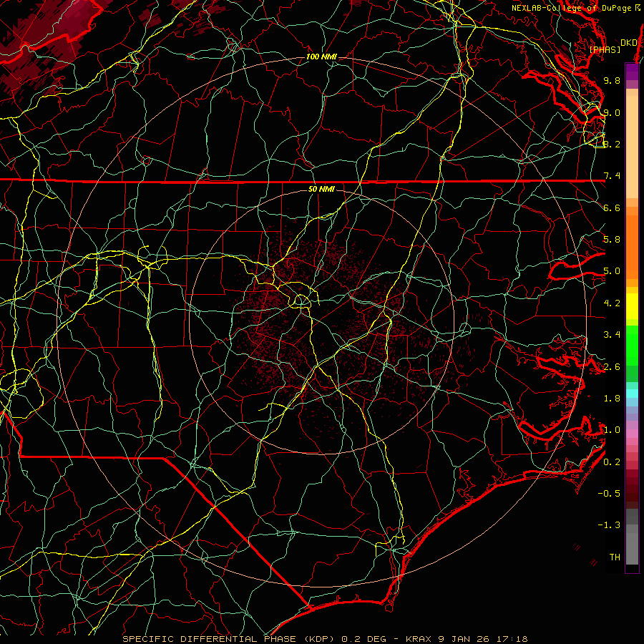Click the 2.6 scale value
The image size is (644, 644).
point(612,367)
